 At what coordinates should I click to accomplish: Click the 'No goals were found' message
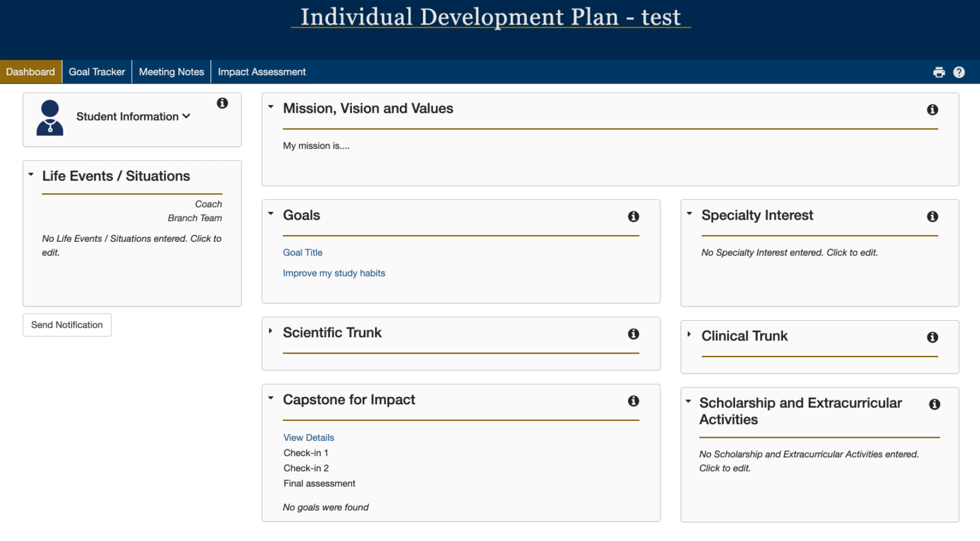click(x=326, y=508)
